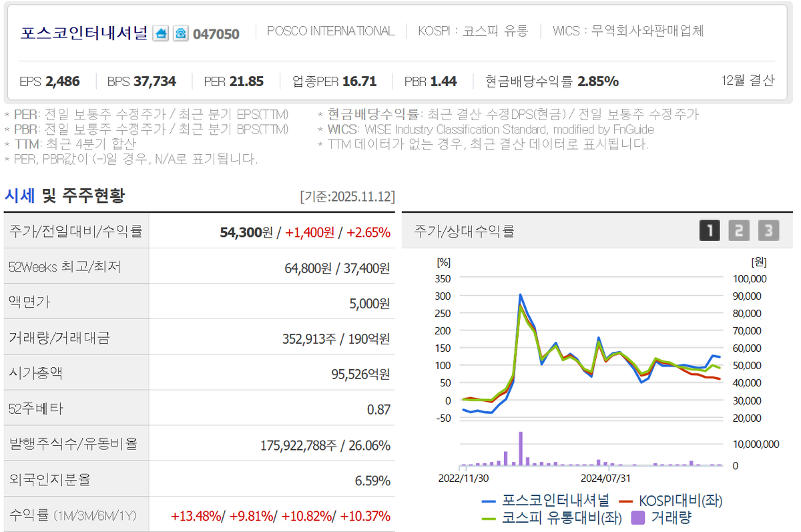Click the 시세 및 주주현황 heading
801x532 pixels.
65,196
